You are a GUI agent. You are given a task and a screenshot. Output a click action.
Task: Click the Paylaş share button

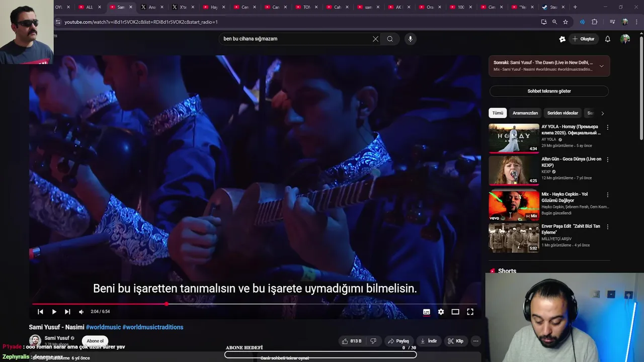398,341
